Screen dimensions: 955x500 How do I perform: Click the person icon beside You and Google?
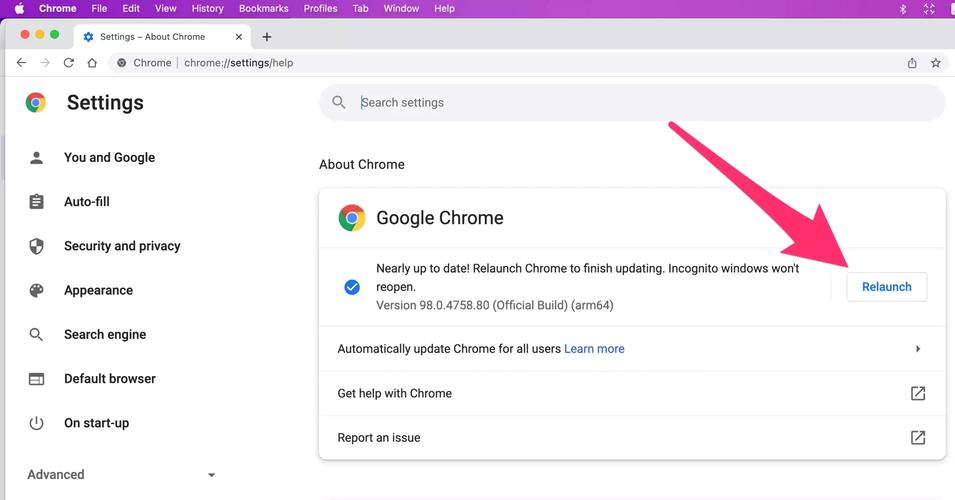click(x=37, y=158)
